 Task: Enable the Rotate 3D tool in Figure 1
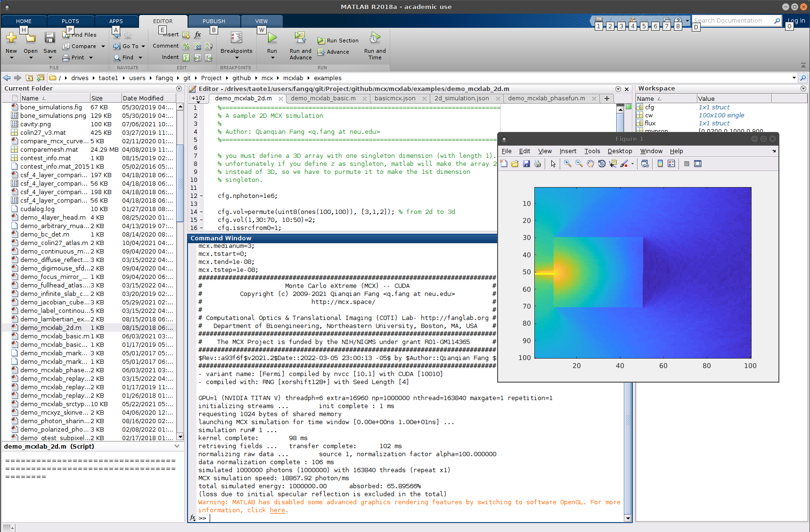tap(602, 164)
